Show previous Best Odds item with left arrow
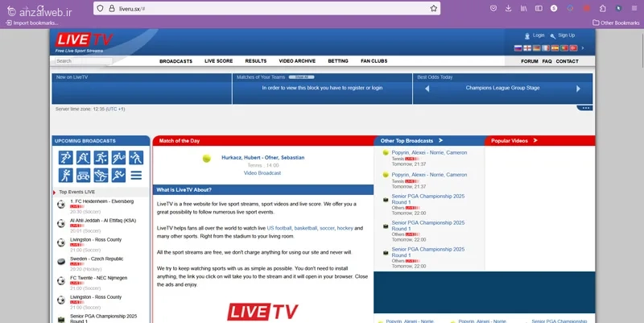 click(x=427, y=89)
